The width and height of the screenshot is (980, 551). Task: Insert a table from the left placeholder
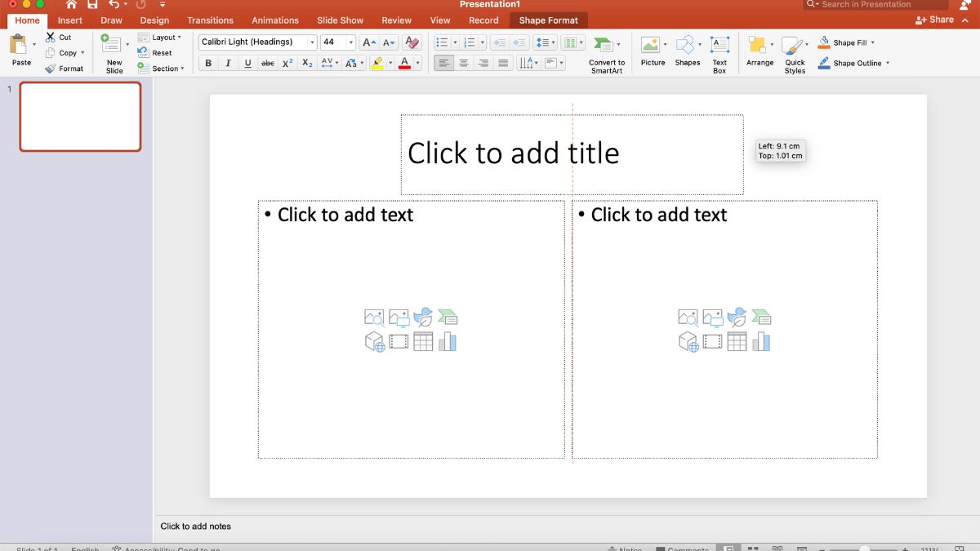pos(423,341)
